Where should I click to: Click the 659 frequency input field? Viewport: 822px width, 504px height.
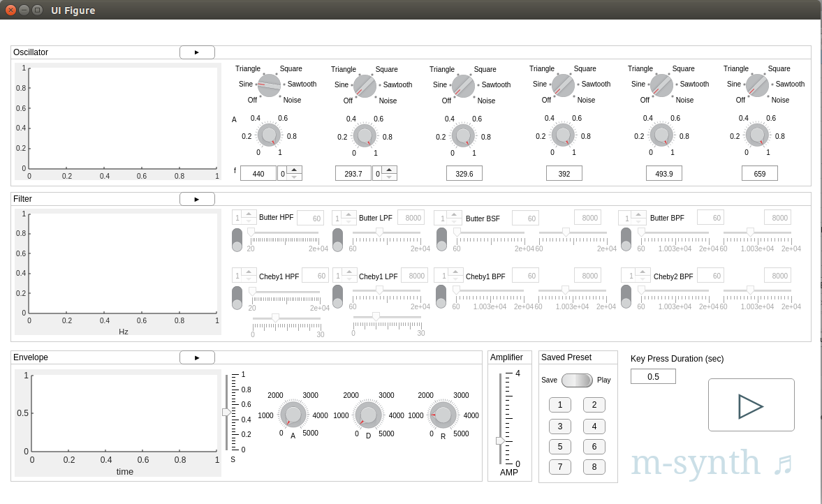760,174
